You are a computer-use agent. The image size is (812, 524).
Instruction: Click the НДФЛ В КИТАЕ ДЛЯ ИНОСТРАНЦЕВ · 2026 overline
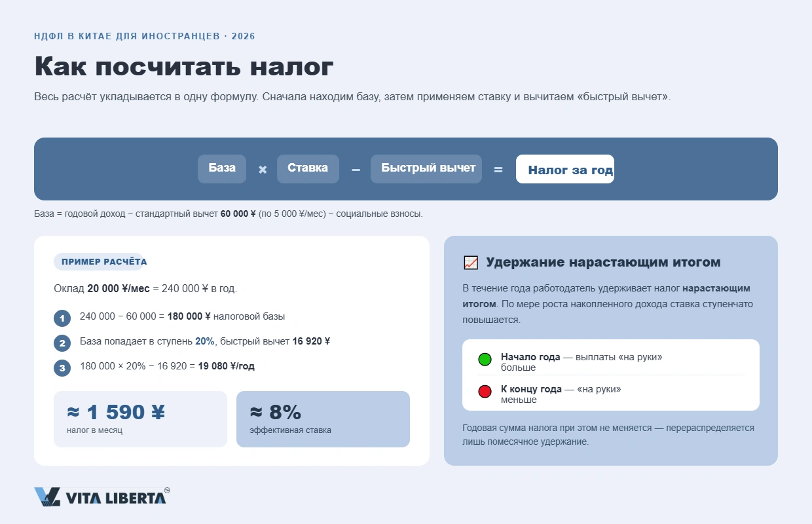145,36
